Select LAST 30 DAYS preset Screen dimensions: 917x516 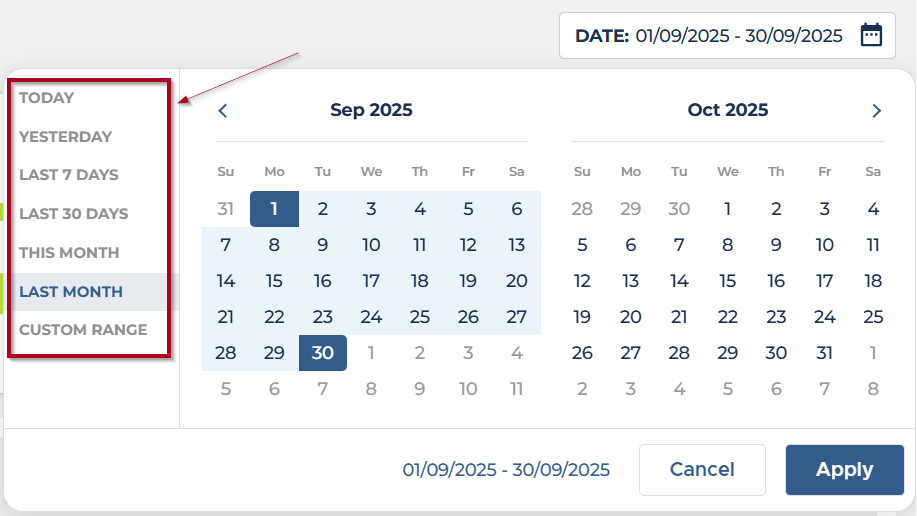click(74, 214)
